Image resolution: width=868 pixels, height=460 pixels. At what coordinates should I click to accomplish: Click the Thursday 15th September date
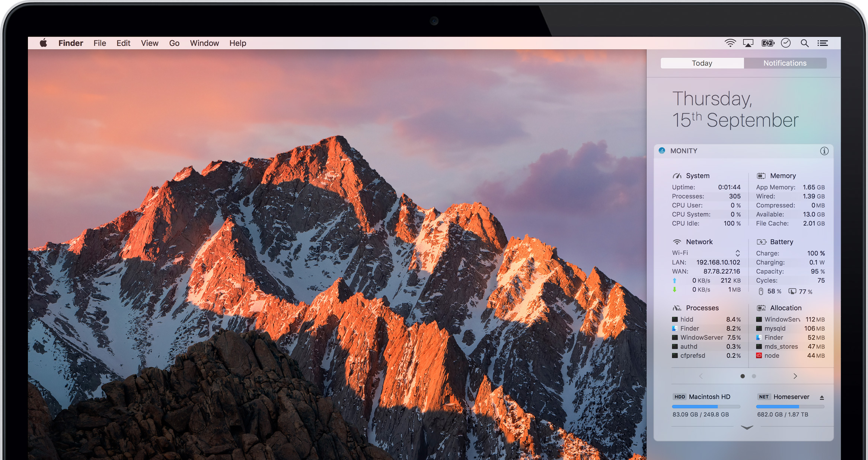735,109
